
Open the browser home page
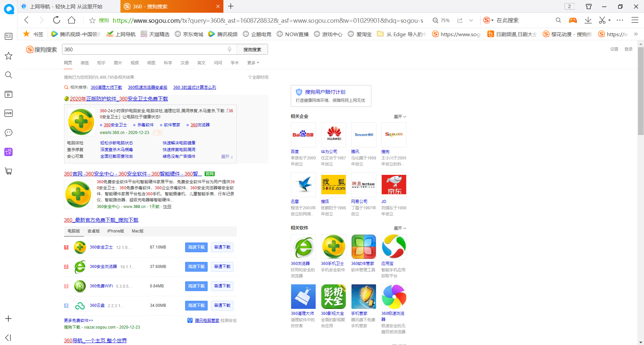click(x=71, y=20)
